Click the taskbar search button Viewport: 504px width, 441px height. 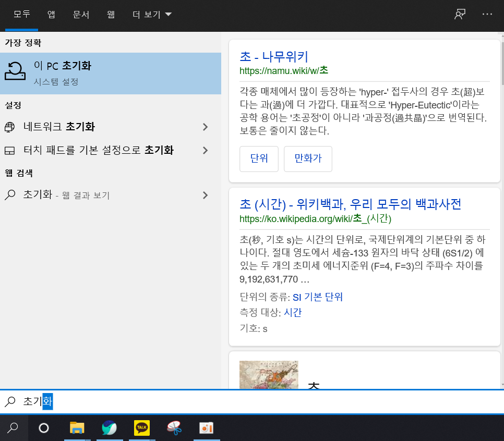pos(13,428)
